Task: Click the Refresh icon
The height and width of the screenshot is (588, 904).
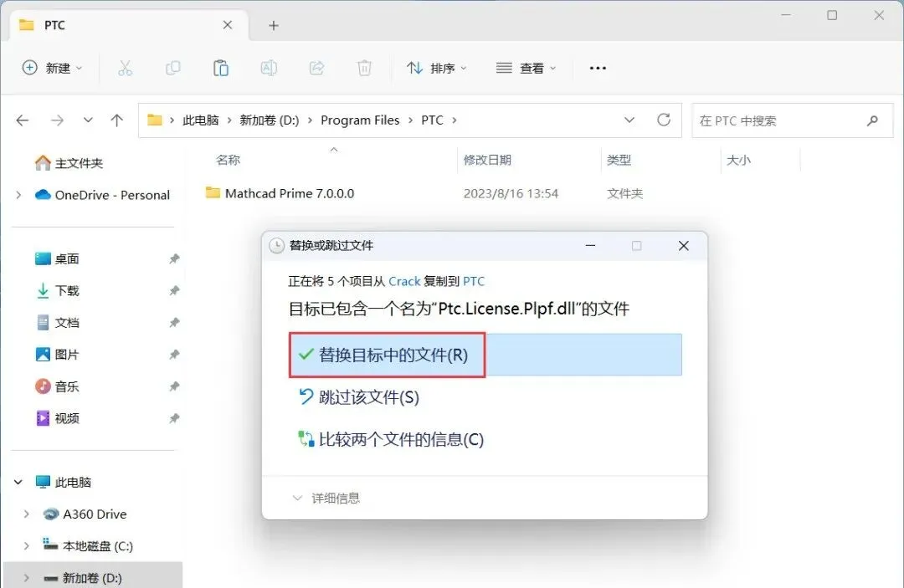Action: point(664,120)
